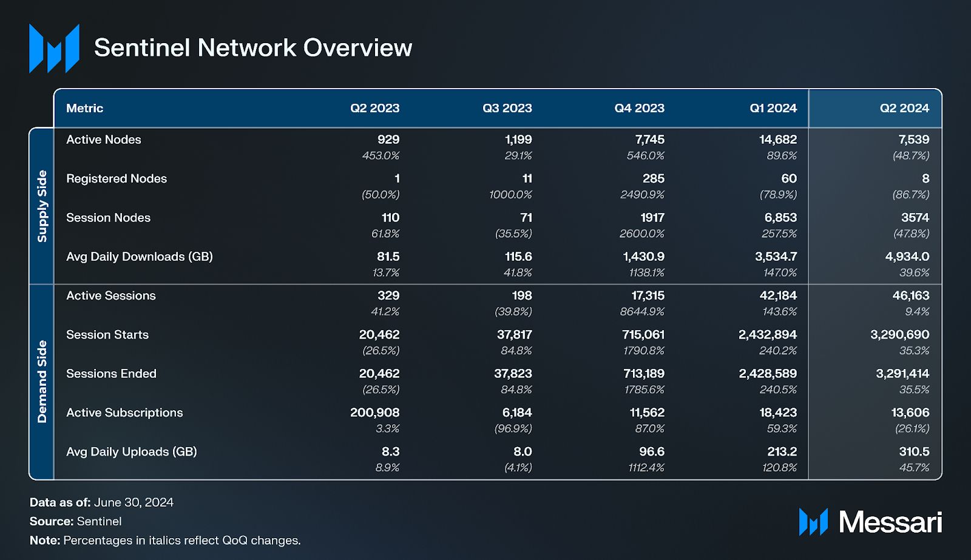Click the Active Nodes row label

(104, 140)
